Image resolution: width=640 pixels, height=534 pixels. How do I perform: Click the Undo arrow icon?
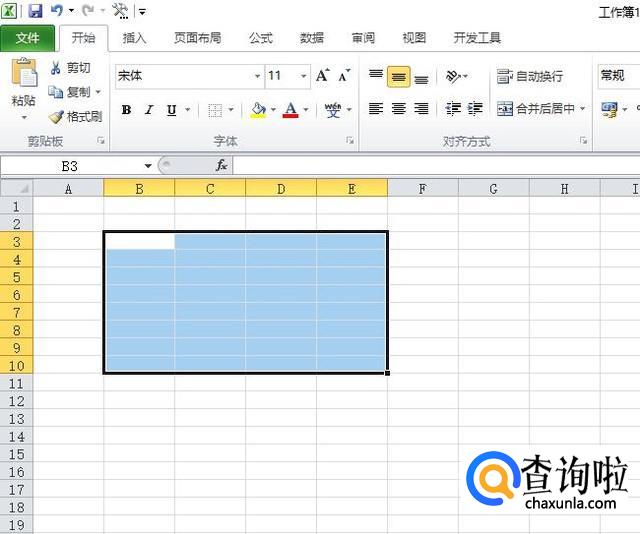point(57,10)
